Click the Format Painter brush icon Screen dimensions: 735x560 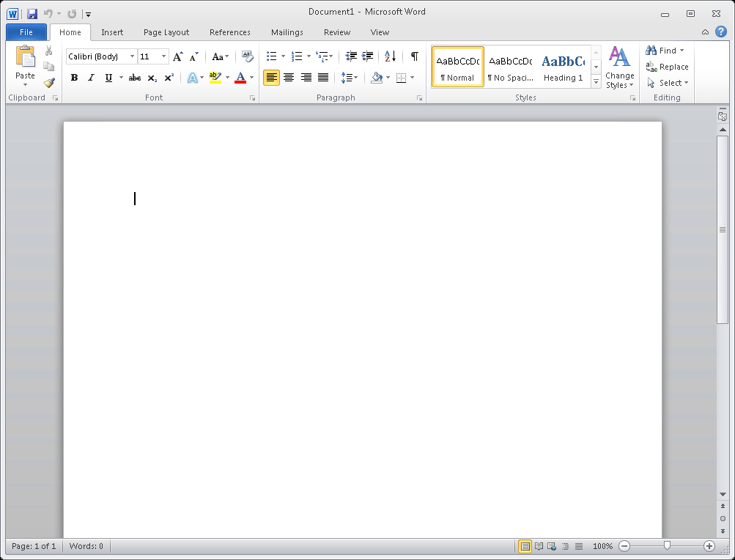pyautogui.click(x=49, y=83)
